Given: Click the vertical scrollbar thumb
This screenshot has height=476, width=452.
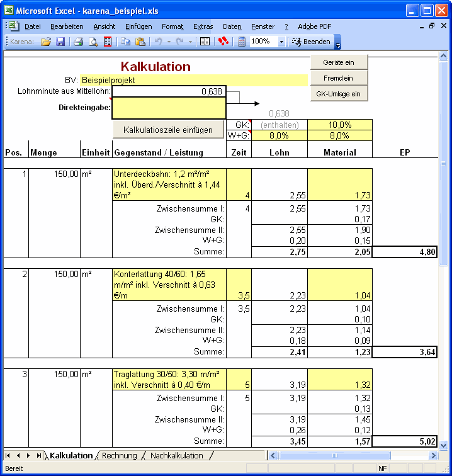Looking at the screenshot, I should 443,164.
